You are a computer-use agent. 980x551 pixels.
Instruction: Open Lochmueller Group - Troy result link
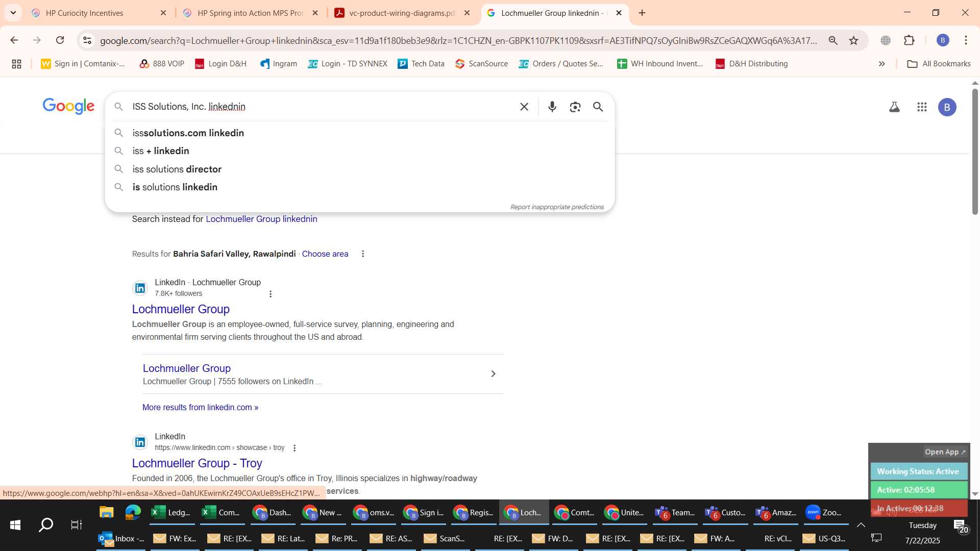[197, 463]
